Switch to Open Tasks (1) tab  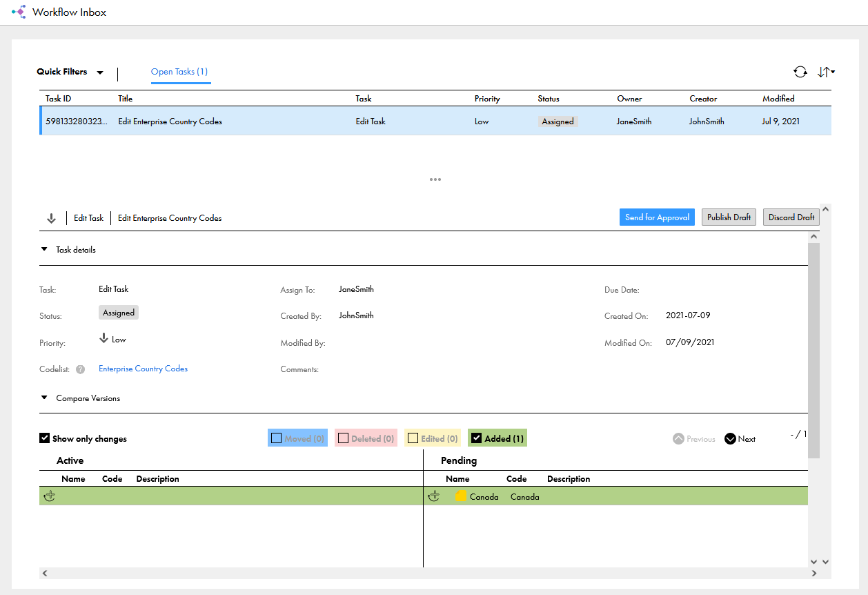pyautogui.click(x=179, y=72)
